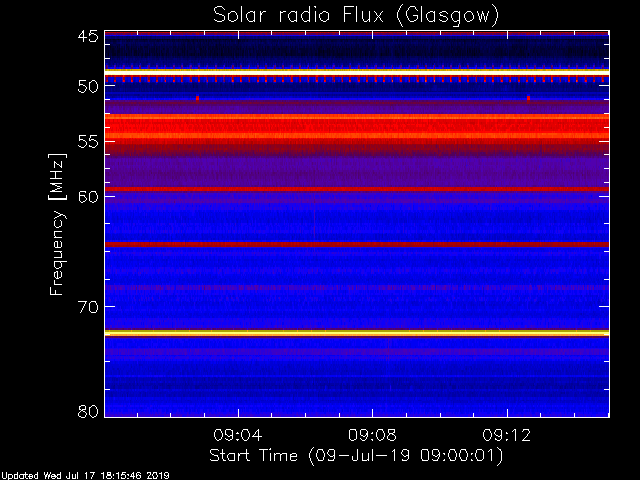Click the yellow band near 72 MHz

coord(357,333)
